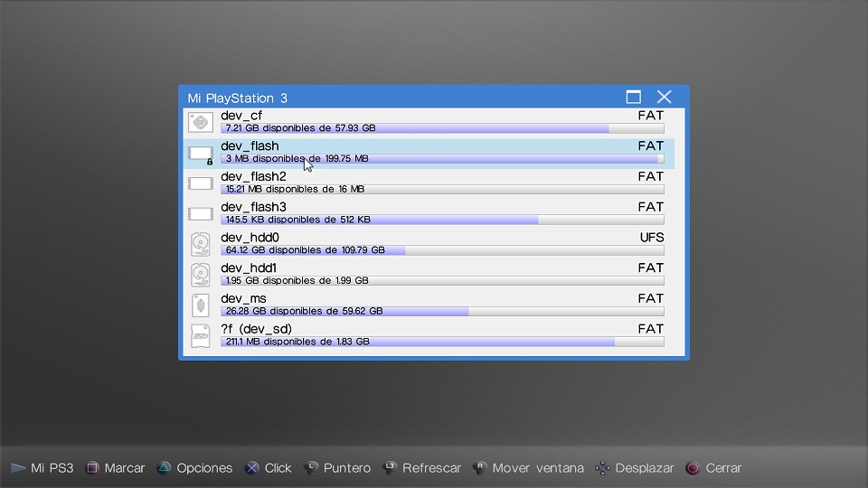Click the L3 Refrescar icon
Screen dimensions: 868x488
[x=391, y=468]
